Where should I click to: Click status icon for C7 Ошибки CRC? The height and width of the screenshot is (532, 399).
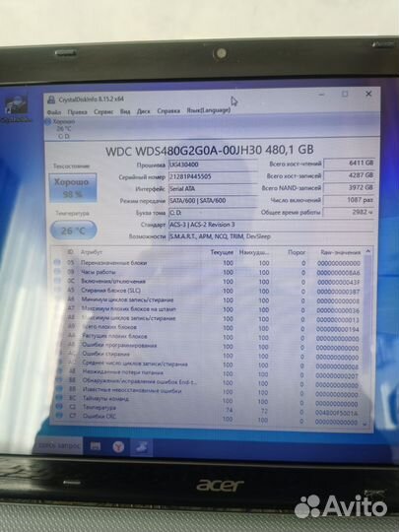click(59, 415)
